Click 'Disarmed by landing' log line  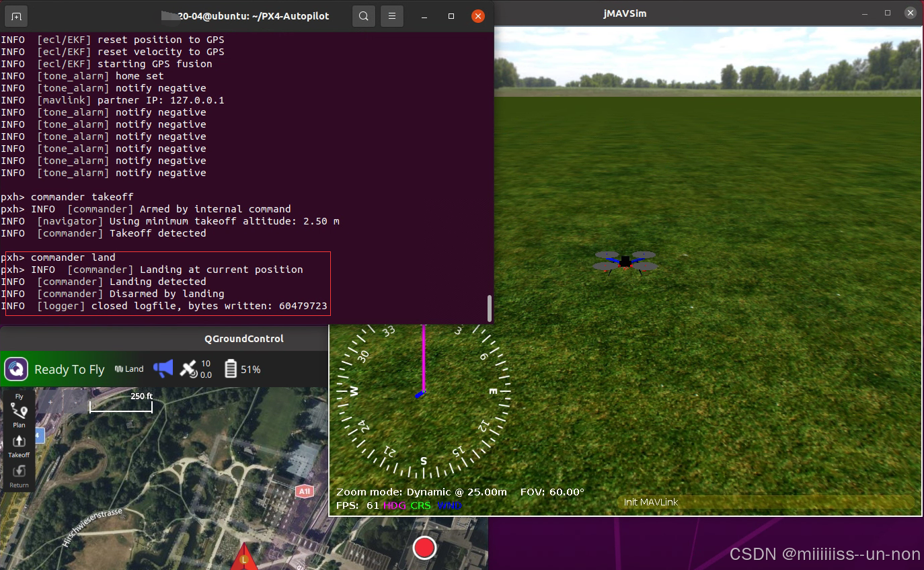point(112,294)
